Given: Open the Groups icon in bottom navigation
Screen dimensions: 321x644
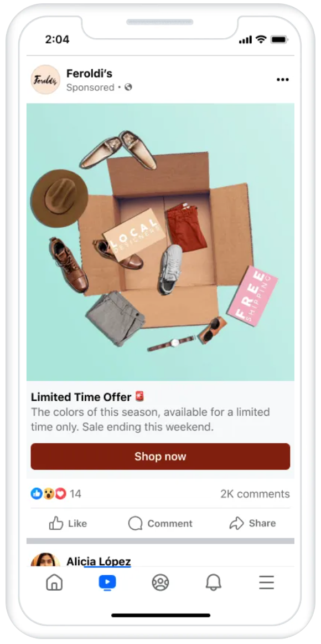Looking at the screenshot, I should (161, 582).
